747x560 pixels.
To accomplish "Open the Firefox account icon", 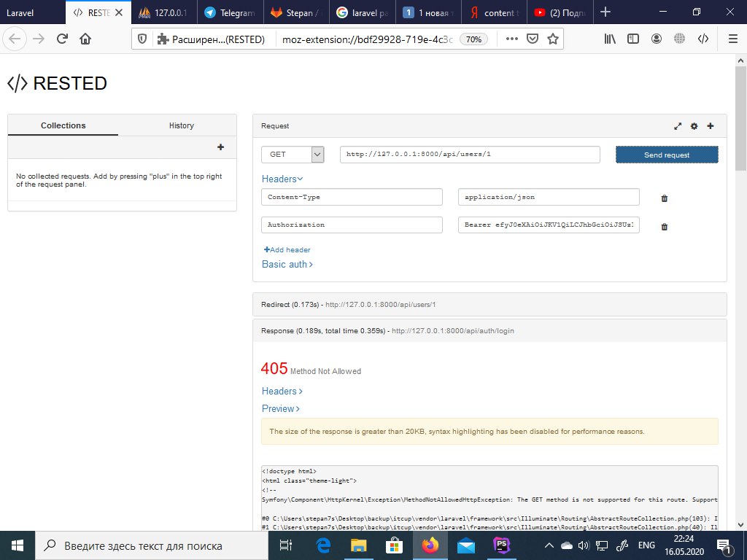I will tap(657, 39).
